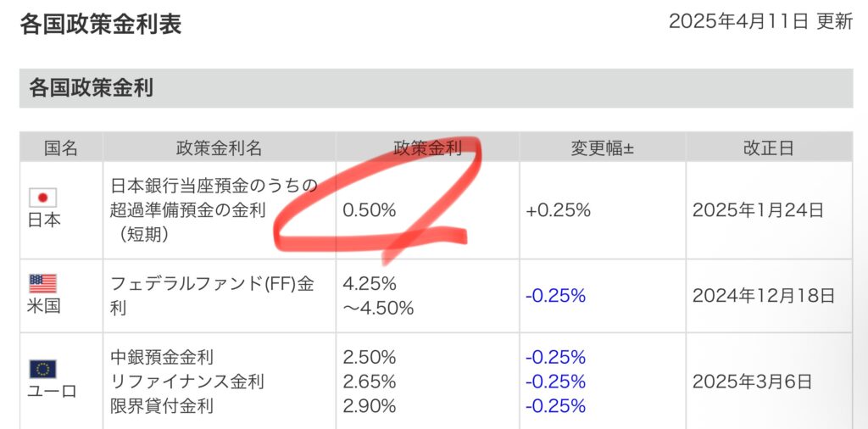The width and height of the screenshot is (868, 429).
Task: Click the Japan flag icon
Action: (x=42, y=198)
